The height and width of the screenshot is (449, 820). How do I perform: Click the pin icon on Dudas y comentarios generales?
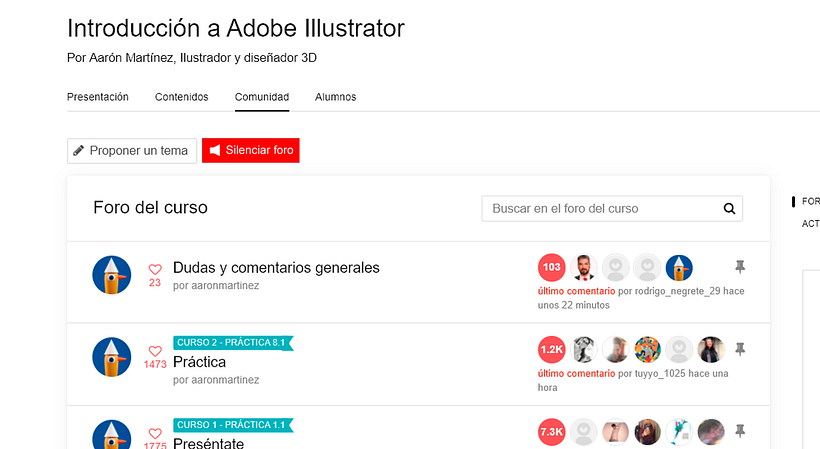coord(740,267)
